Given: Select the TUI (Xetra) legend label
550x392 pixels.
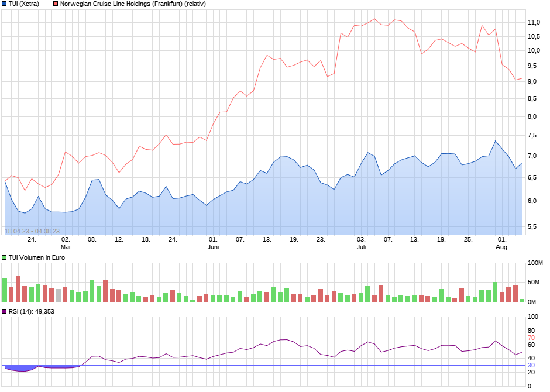Looking at the screenshot, I should click(24, 4).
